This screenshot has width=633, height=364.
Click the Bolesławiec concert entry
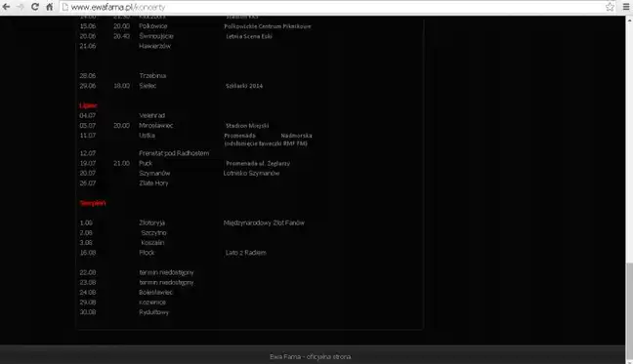(x=155, y=292)
